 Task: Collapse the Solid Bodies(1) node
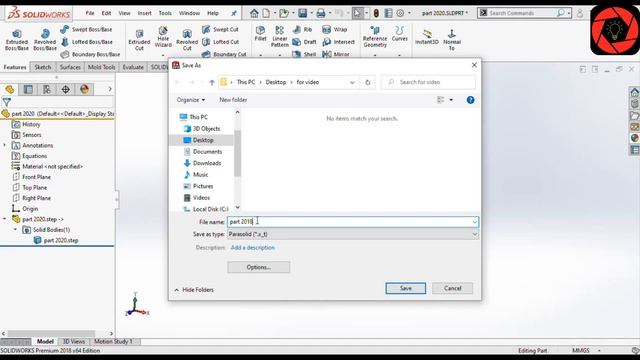point(16,230)
